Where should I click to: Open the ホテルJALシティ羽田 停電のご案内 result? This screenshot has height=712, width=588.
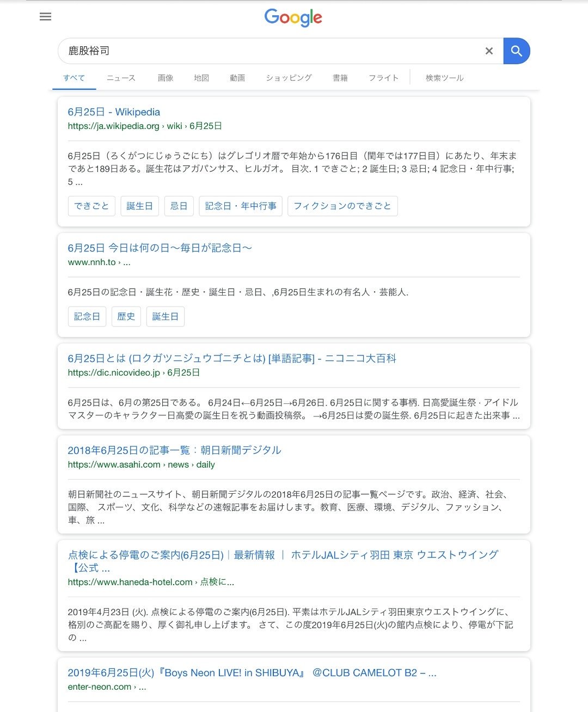pos(283,561)
